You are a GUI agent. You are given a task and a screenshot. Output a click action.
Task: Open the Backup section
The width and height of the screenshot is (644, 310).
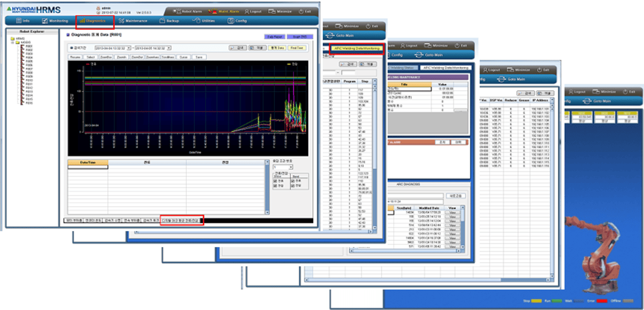[169, 21]
